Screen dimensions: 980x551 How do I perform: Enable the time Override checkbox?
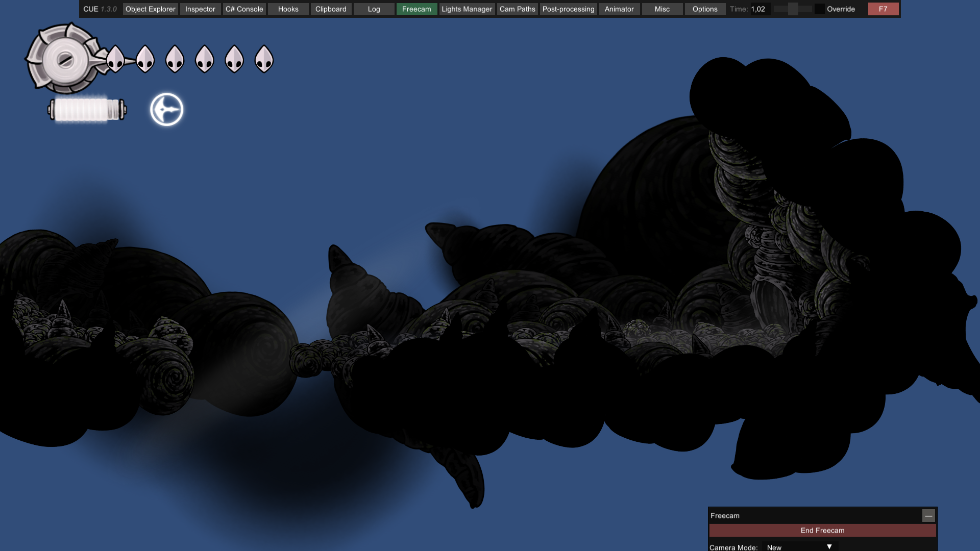(819, 9)
